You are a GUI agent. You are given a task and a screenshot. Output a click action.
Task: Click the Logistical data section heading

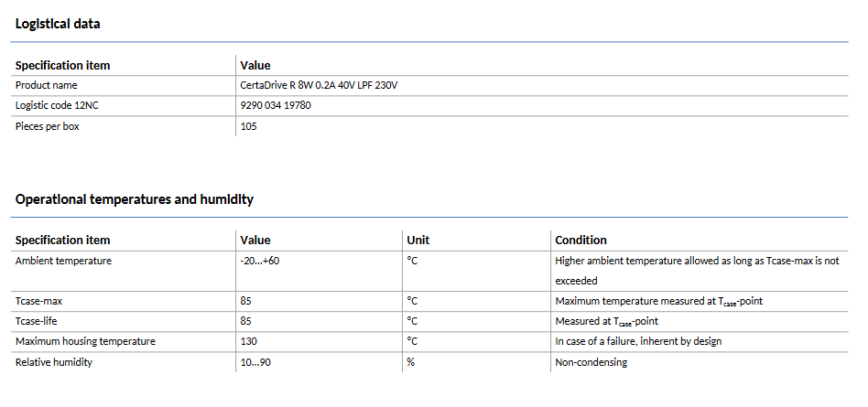58,24
